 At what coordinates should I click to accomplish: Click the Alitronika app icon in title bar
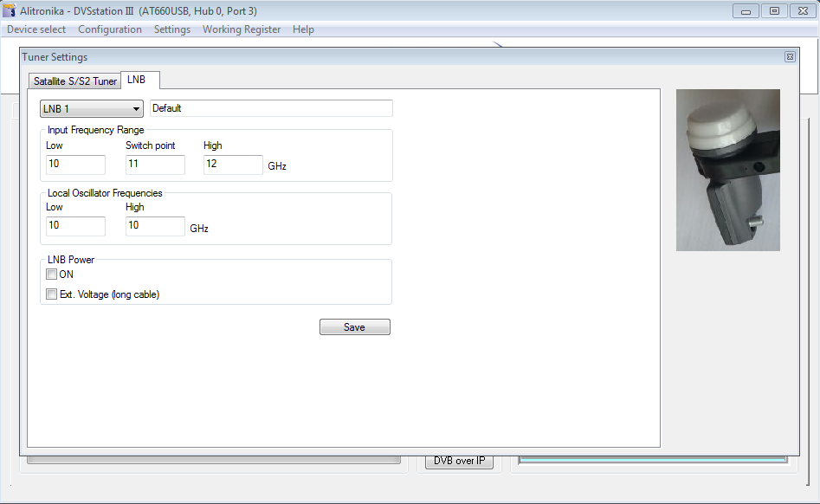click(10, 11)
